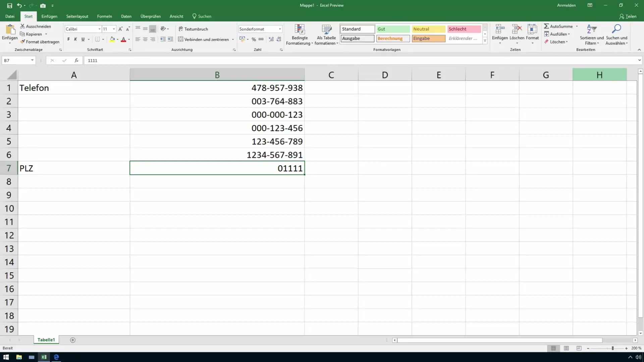The height and width of the screenshot is (362, 644).
Task: Toggle bold F formatting
Action: (x=68, y=39)
